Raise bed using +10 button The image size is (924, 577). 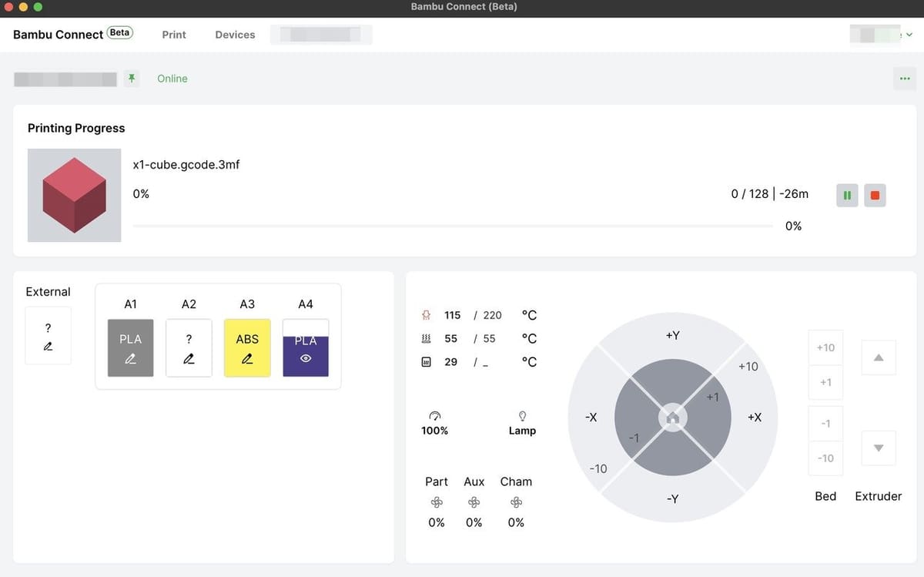click(825, 347)
